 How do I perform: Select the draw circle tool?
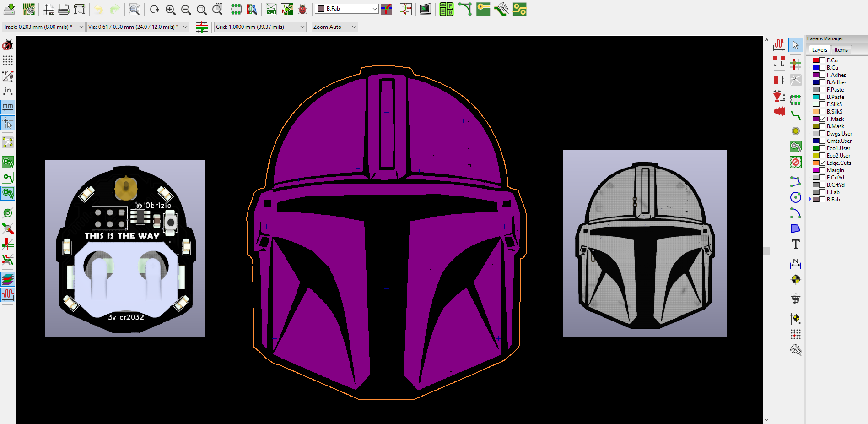click(796, 197)
